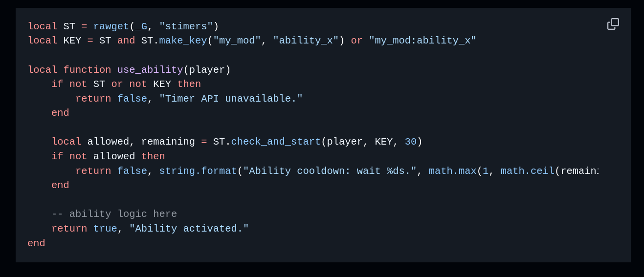Viewport: 644px width, 277px height.
Task: Click the rawget function call
Action: 111,26
